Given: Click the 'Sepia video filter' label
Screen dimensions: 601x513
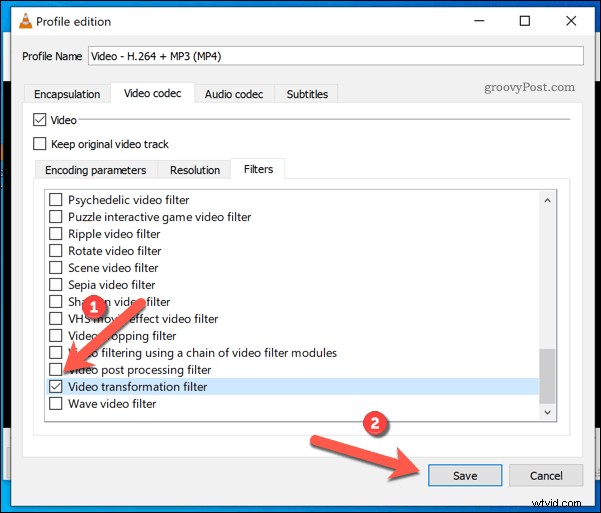Looking at the screenshot, I should tap(112, 284).
